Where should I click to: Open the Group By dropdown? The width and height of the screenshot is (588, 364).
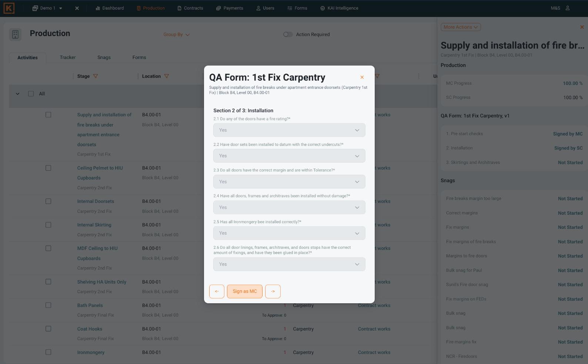(176, 34)
